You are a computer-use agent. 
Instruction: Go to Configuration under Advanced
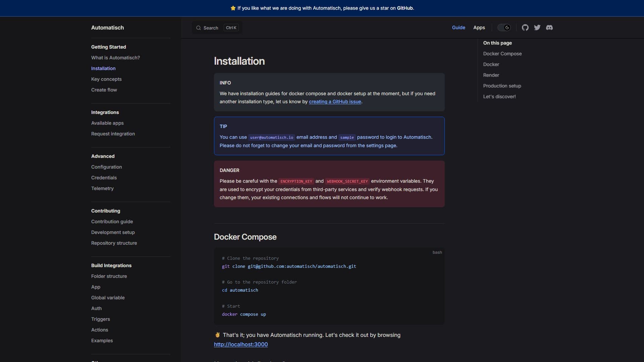coord(106,167)
